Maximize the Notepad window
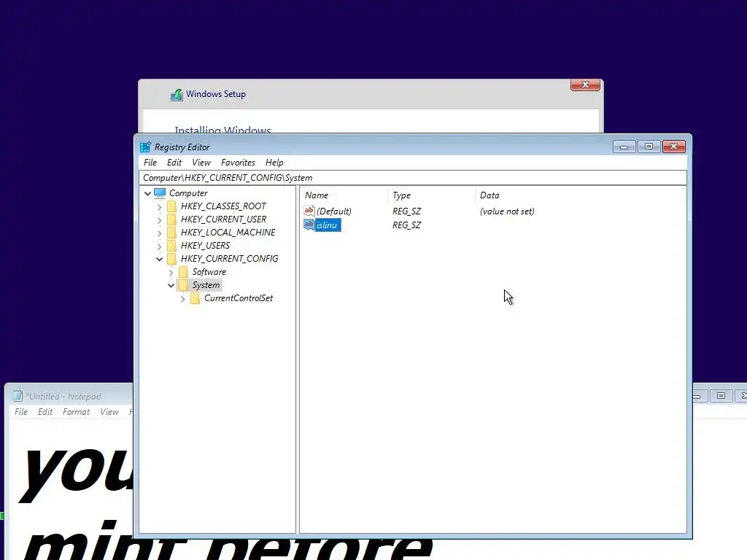 721,396
